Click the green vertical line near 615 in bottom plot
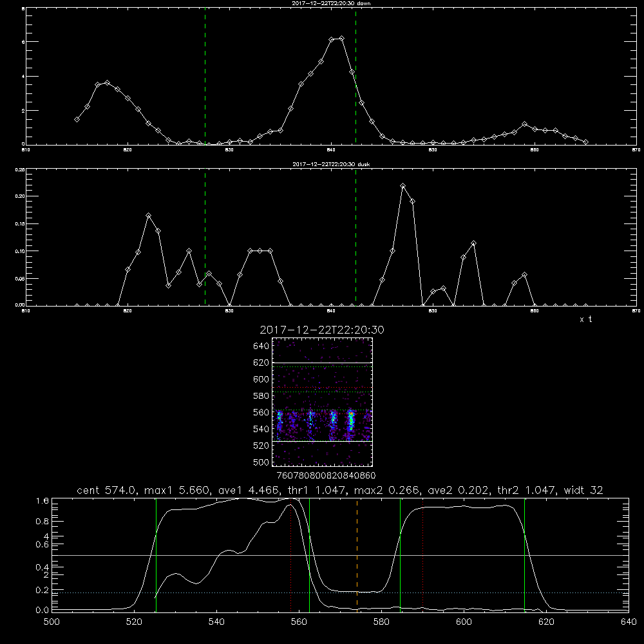 tap(524, 554)
